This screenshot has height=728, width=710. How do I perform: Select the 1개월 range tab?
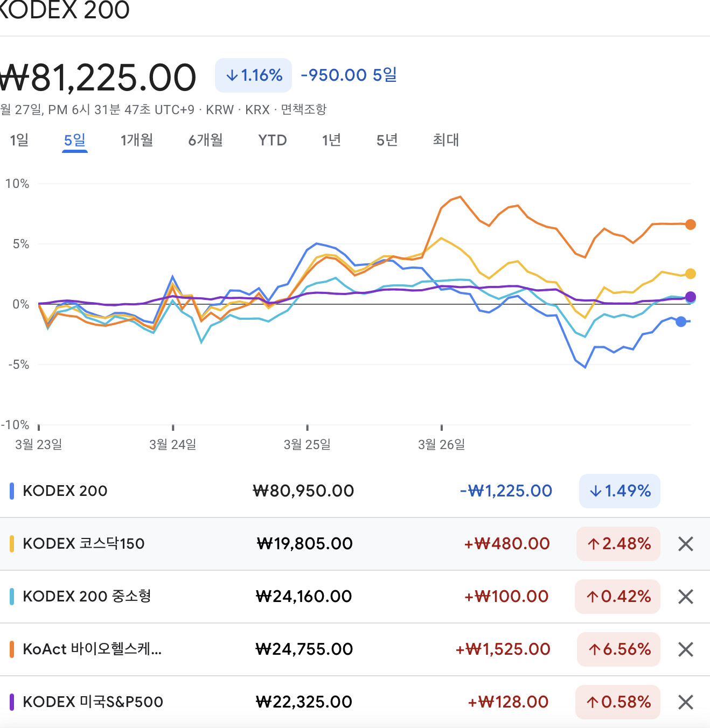coord(137,141)
